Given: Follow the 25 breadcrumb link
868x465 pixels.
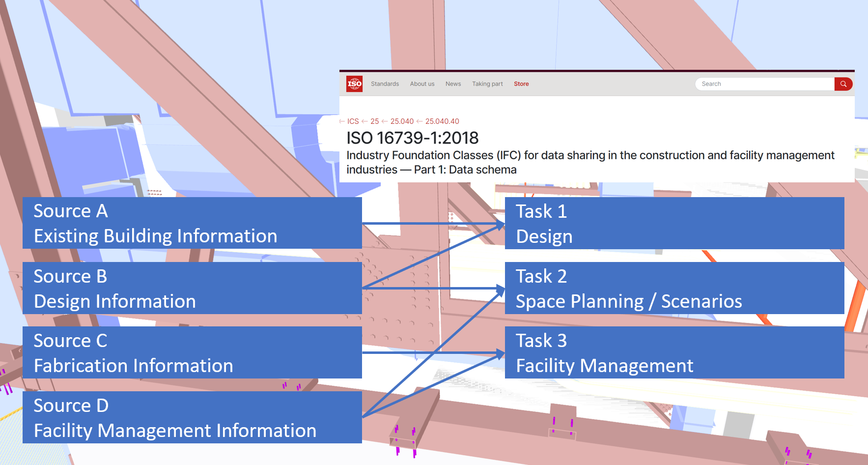Looking at the screenshot, I should click(375, 121).
